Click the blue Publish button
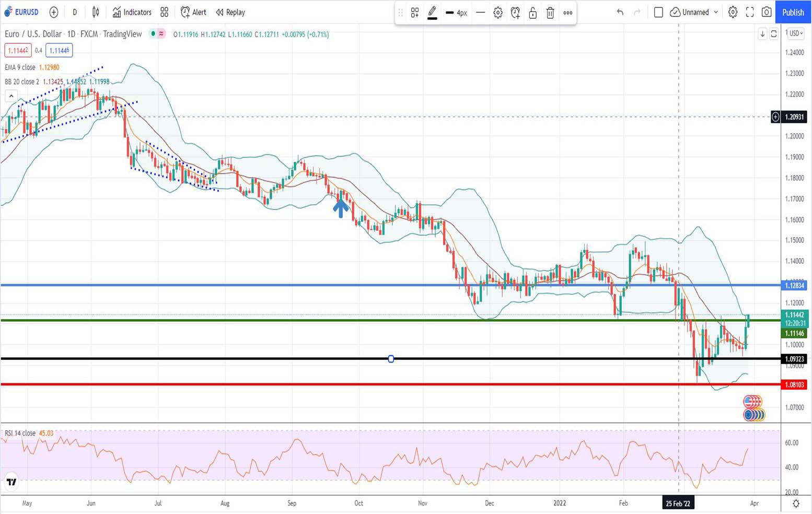Screen dimensions: 812x514 coord(793,12)
